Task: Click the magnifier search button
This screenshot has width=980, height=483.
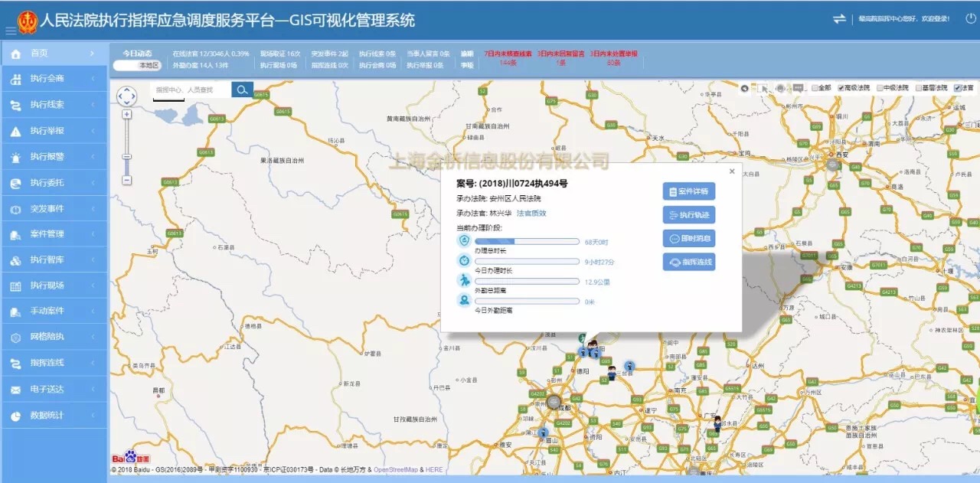Action: (242, 90)
